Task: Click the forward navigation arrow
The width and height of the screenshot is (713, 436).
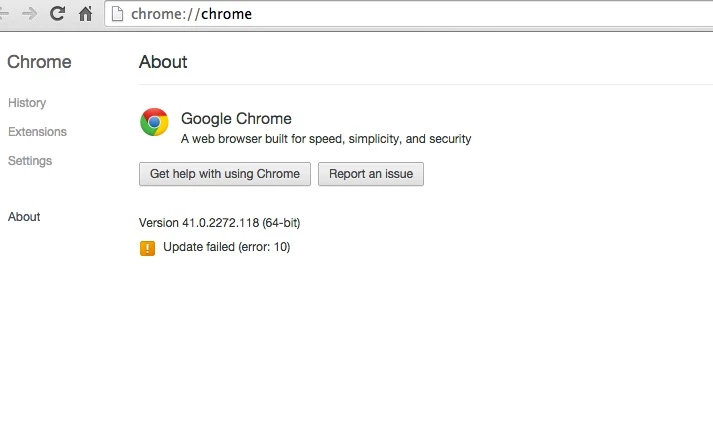Action: tap(30, 14)
